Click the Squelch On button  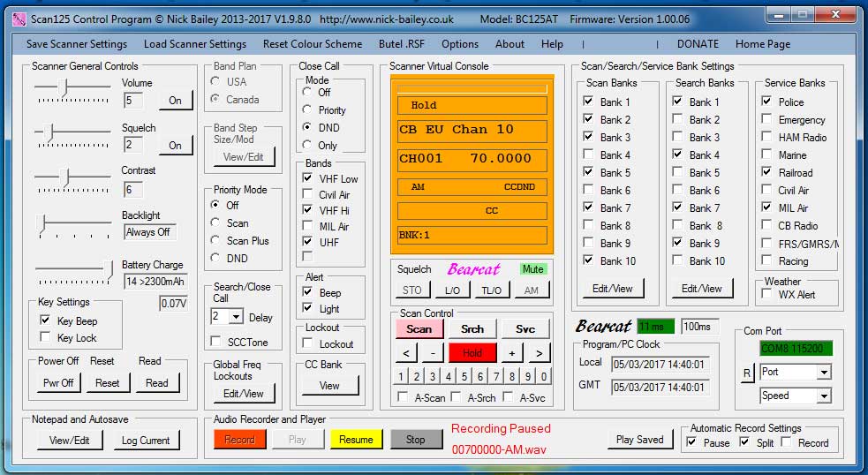point(175,145)
